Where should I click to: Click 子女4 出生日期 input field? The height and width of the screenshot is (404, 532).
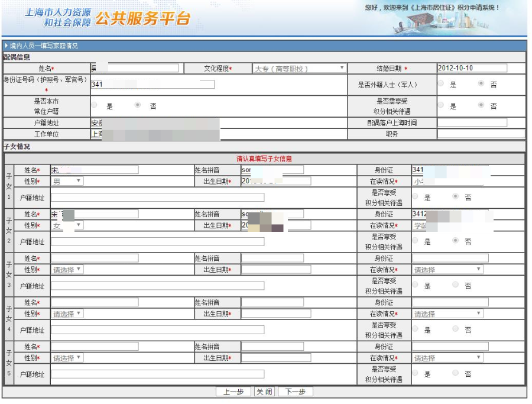pyautogui.click(x=276, y=313)
